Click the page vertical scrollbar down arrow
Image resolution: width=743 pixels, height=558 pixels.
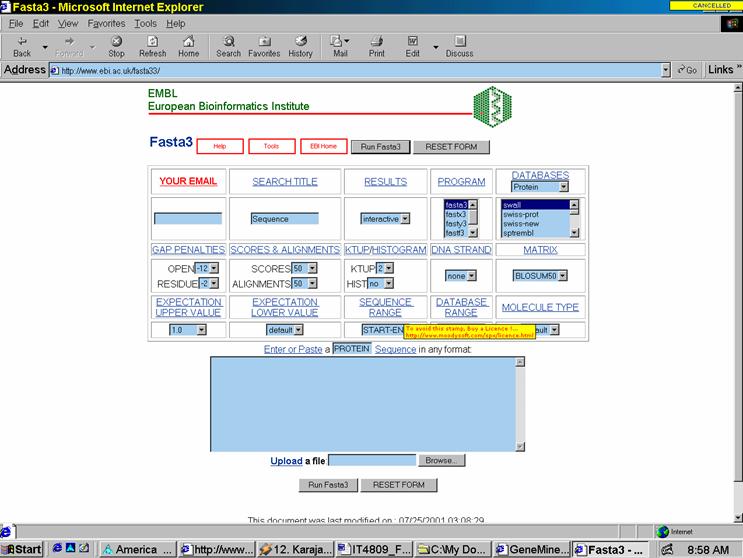point(738,517)
